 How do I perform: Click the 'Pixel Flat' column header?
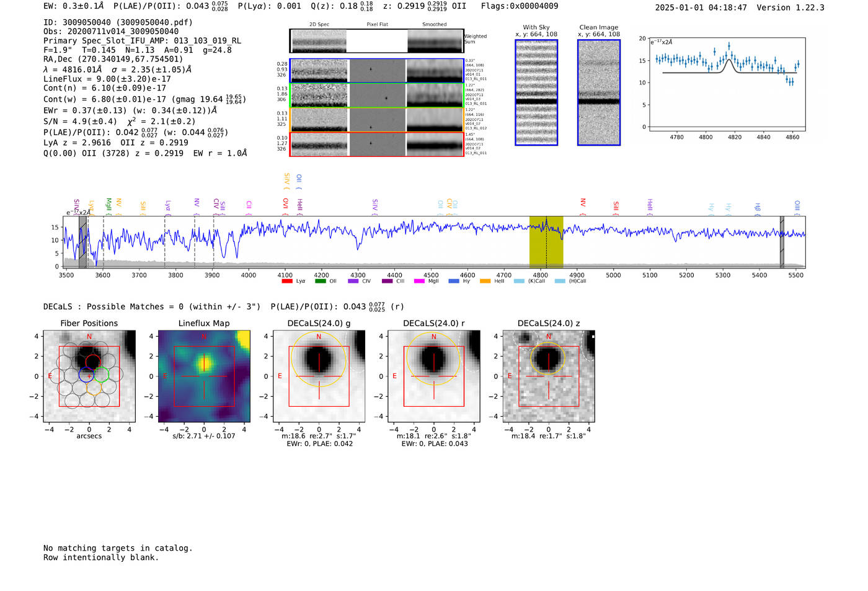point(377,24)
